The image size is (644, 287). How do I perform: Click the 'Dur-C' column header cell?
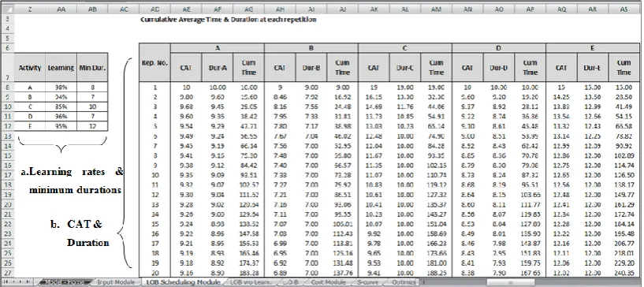coord(405,67)
